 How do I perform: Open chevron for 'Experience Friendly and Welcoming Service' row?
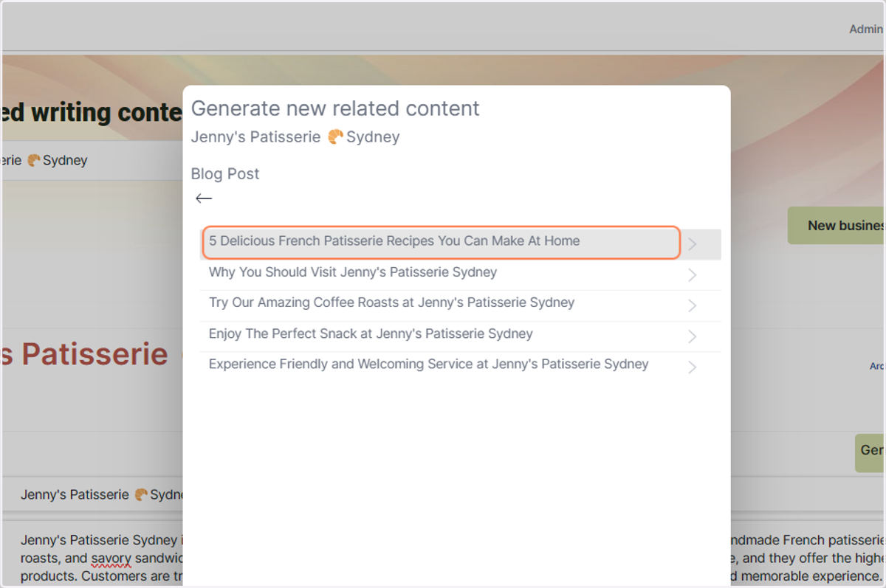(x=692, y=367)
